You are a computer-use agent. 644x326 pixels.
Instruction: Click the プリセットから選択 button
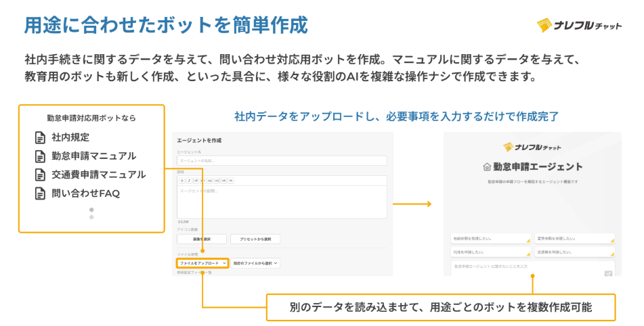(255, 239)
